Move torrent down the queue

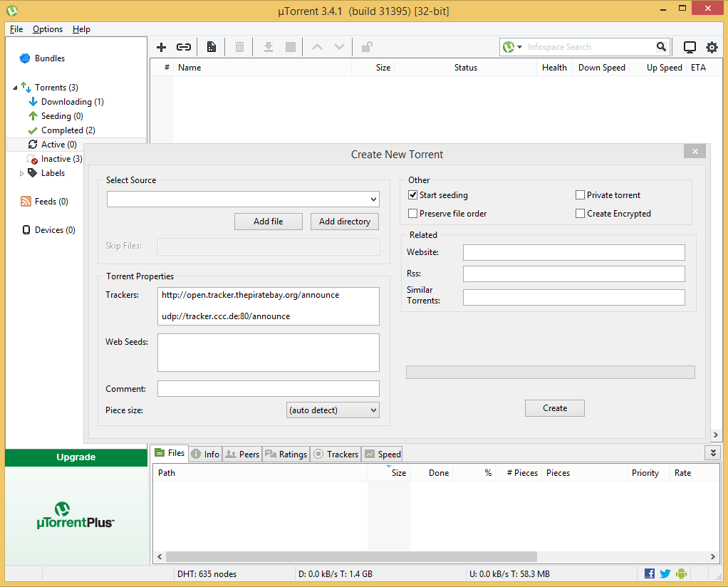(339, 47)
